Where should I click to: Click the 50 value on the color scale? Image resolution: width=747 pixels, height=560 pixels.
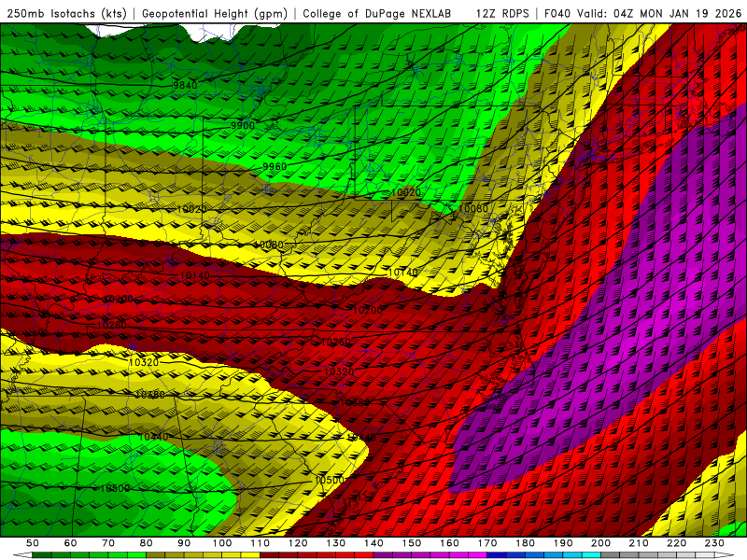point(33,543)
